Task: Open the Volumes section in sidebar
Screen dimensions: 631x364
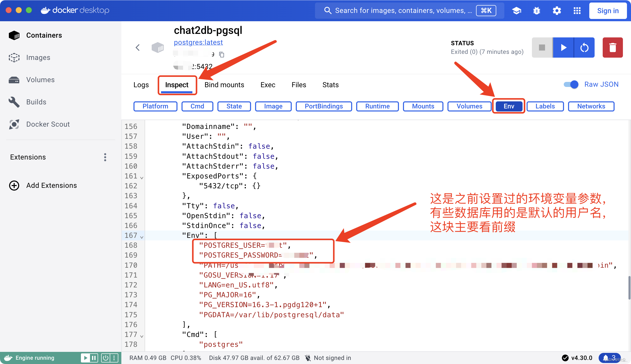Action: pos(32,80)
